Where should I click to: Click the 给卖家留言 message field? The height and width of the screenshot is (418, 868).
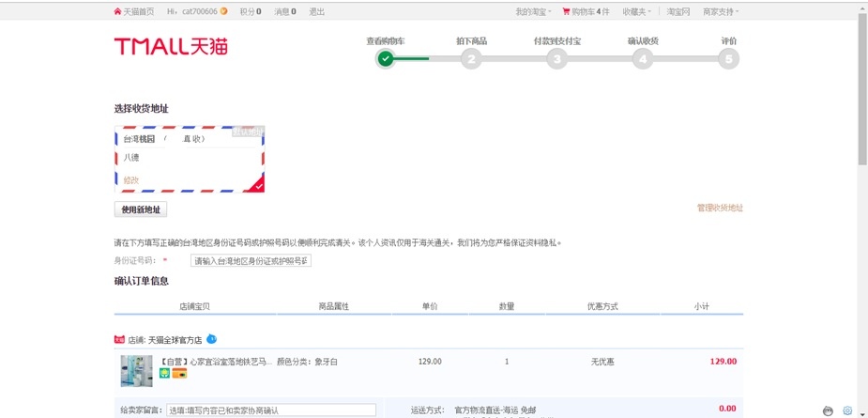coord(271,410)
